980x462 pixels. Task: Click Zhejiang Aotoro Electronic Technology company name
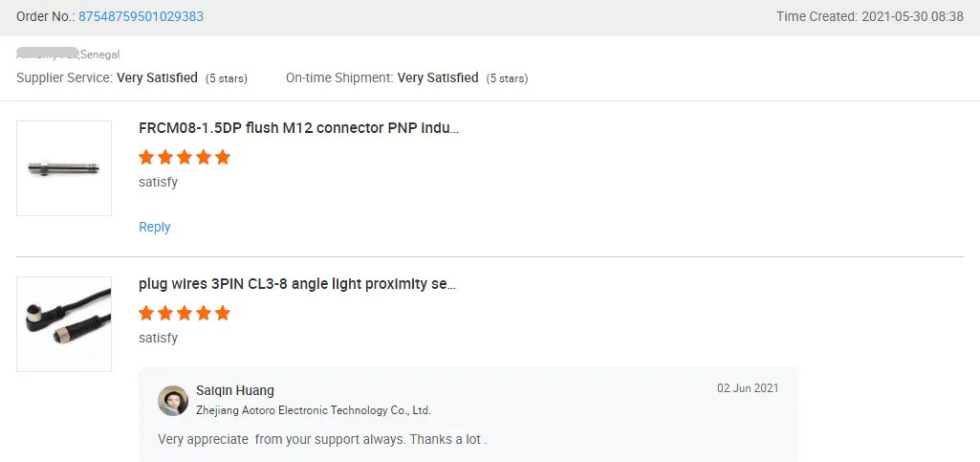(x=314, y=410)
